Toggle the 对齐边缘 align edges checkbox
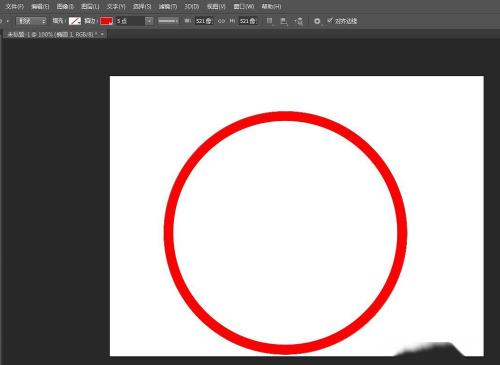This screenshot has height=365, width=500. 330,21
